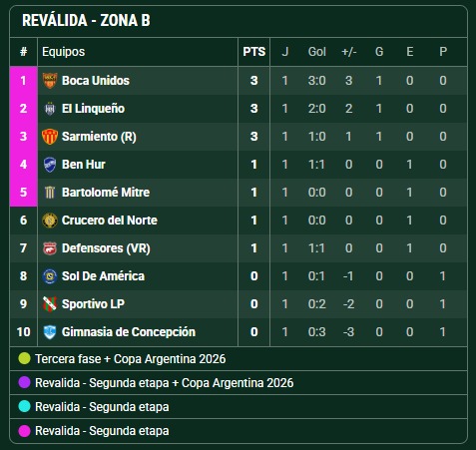Click the purple Revalida Copa Argentina legend dot
Screen dimensions: 476x450
pos(24,382)
